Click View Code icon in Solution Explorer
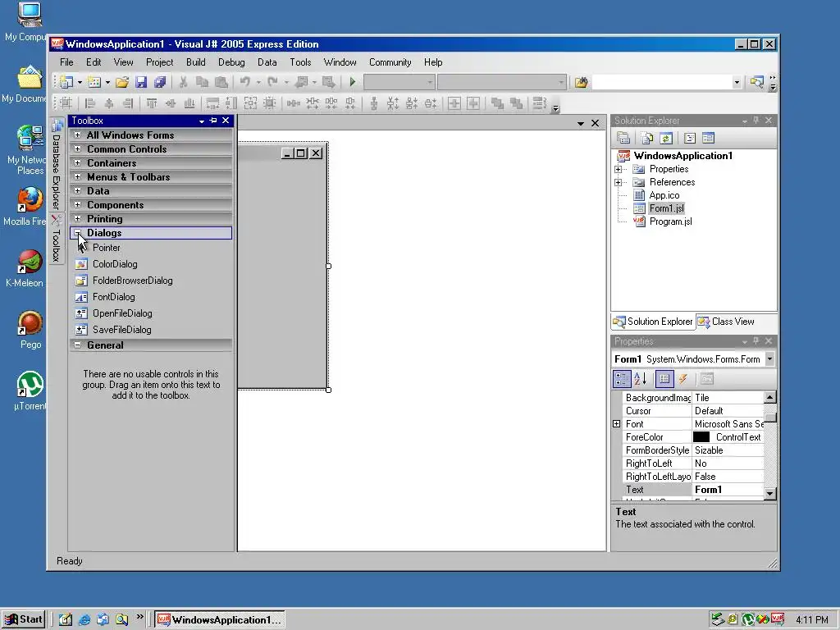The width and height of the screenshot is (840, 630). coord(690,138)
